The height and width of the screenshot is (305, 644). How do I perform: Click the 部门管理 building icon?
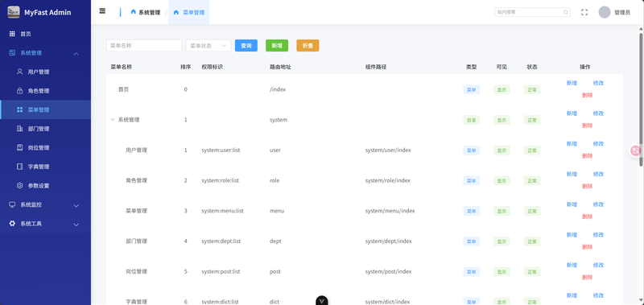click(x=19, y=129)
